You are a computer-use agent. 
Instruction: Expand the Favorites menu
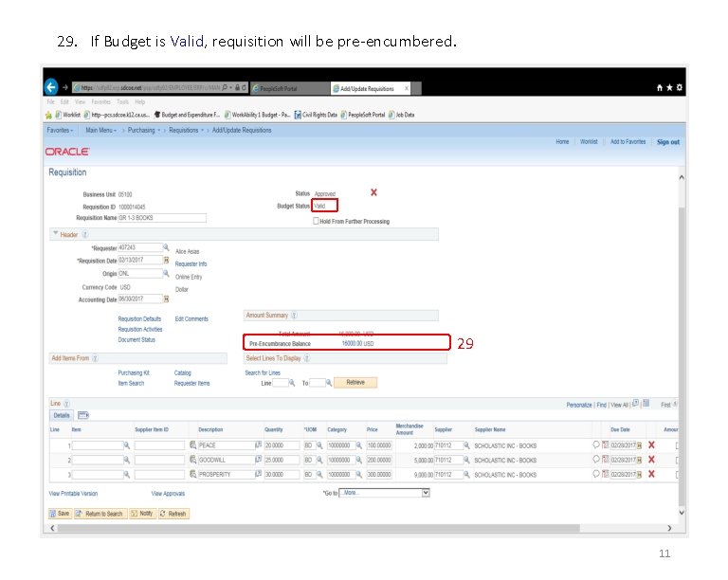pos(60,131)
